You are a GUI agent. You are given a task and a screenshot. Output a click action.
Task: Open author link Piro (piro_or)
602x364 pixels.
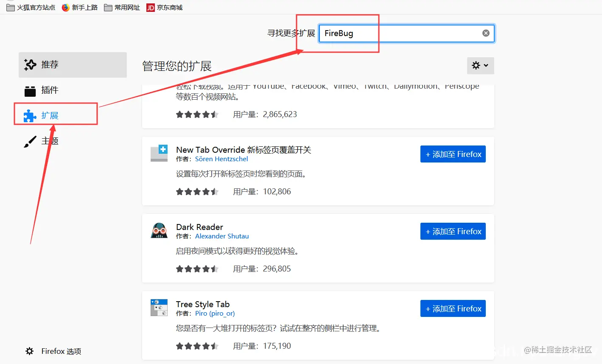click(x=215, y=313)
